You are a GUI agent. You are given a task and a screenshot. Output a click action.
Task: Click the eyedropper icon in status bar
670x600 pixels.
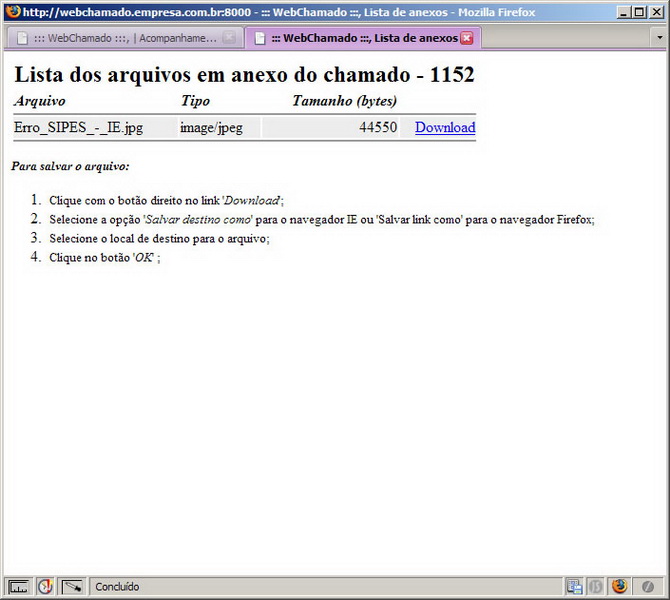click(x=72, y=587)
